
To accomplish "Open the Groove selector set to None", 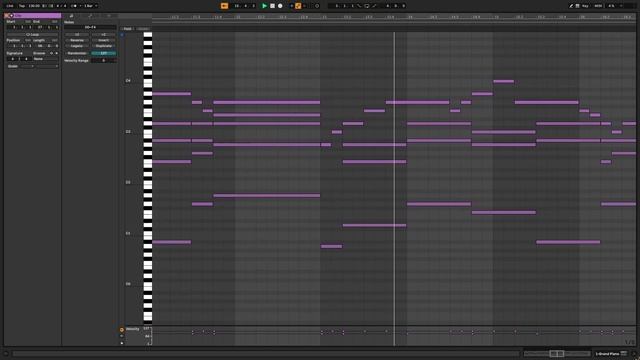I will pos(45,59).
